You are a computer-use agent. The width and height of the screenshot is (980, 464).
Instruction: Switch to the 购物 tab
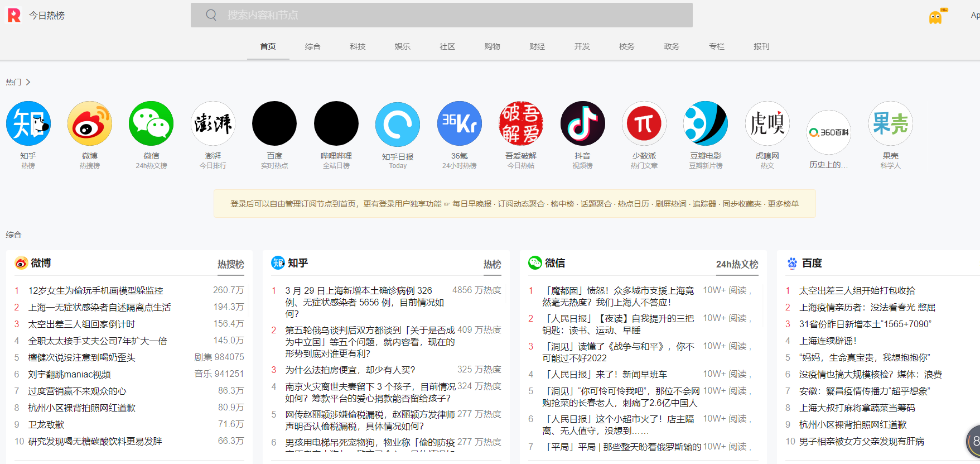pyautogui.click(x=493, y=46)
